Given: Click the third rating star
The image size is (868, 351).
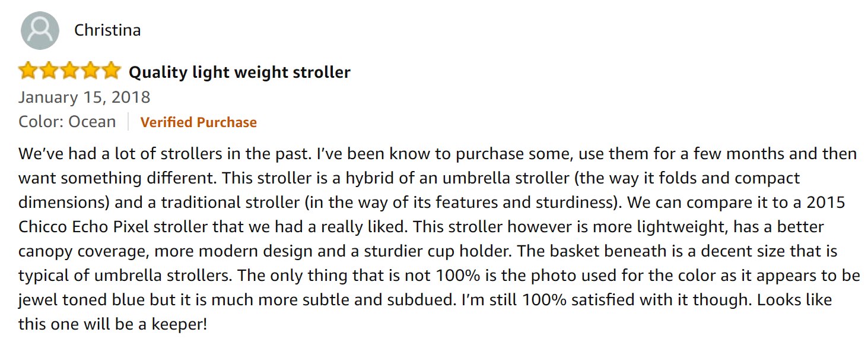Looking at the screenshot, I should [69, 72].
